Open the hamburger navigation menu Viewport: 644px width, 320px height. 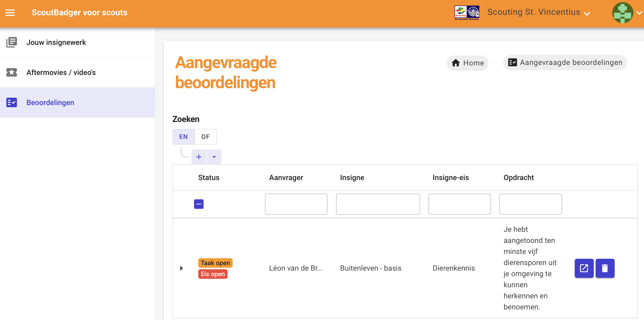click(10, 13)
